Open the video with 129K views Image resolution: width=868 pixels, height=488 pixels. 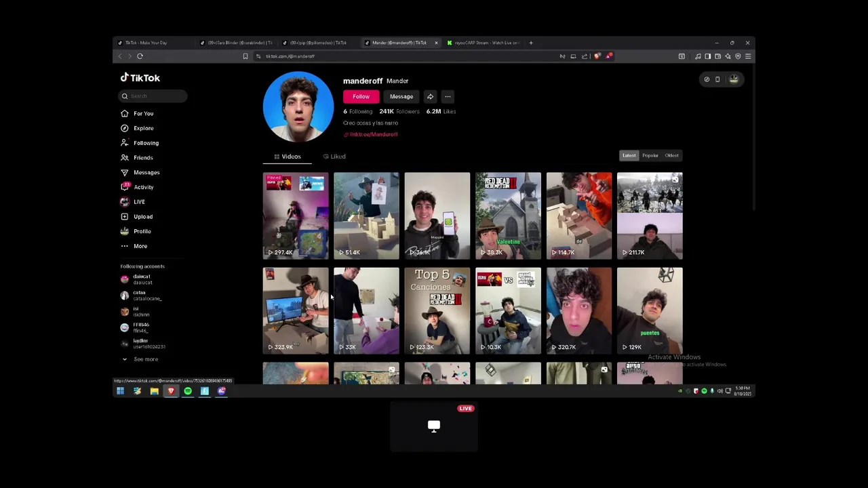tap(650, 310)
